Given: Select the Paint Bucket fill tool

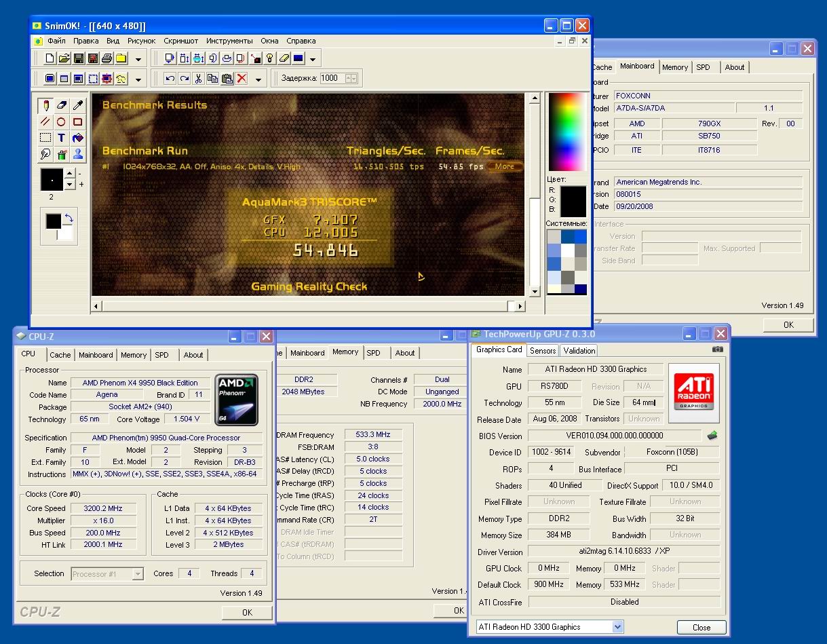Looking at the screenshot, I should pos(78,138).
